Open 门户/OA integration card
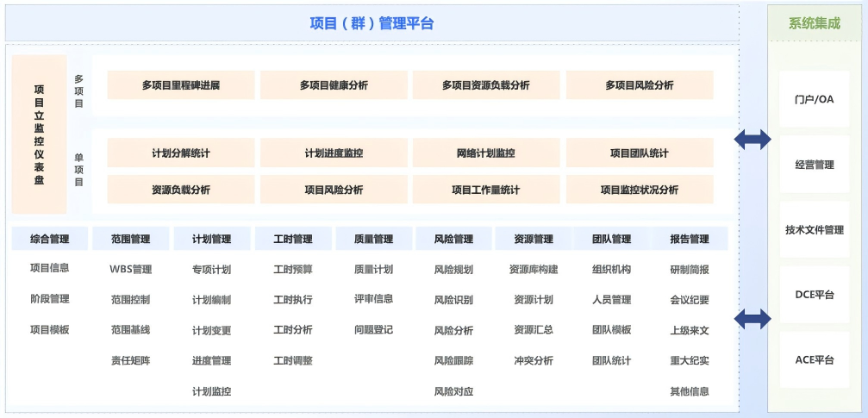 coord(814,99)
